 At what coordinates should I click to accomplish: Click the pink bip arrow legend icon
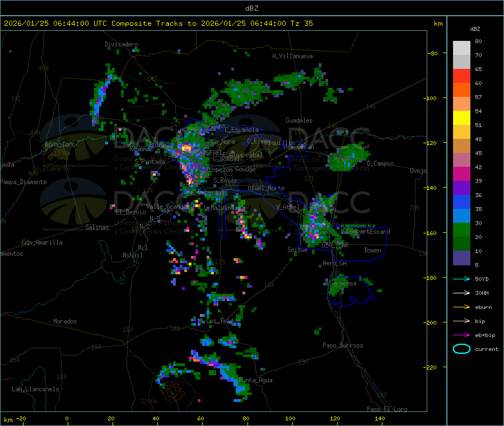point(461,321)
